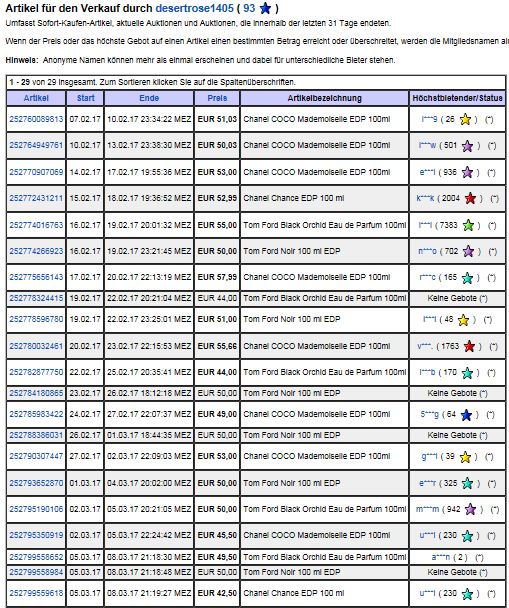Open item 252770907069
509x608 pixels.
(36, 172)
